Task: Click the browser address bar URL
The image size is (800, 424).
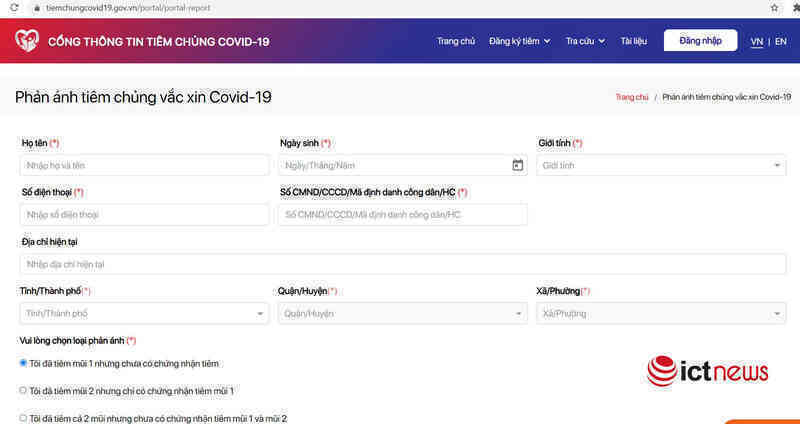Action: [128, 8]
